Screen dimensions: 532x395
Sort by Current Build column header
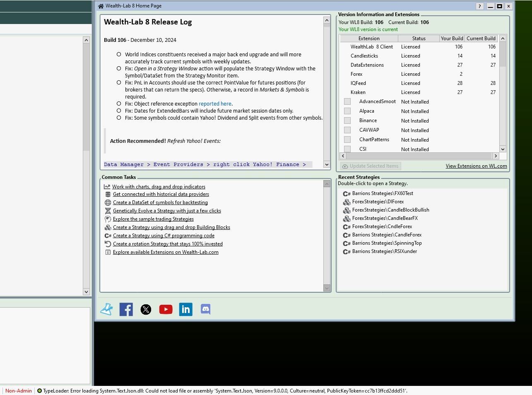click(481, 39)
